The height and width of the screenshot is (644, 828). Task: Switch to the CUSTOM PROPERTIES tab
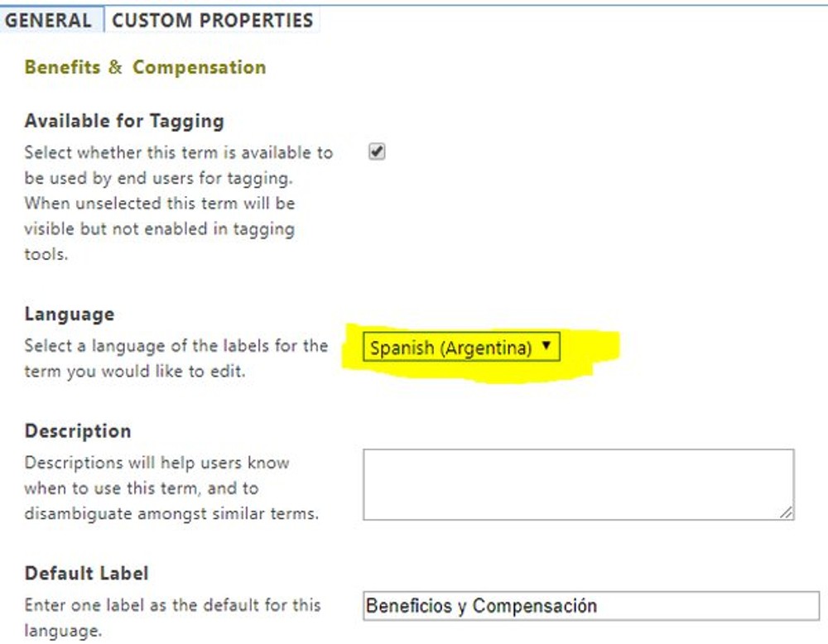(211, 20)
